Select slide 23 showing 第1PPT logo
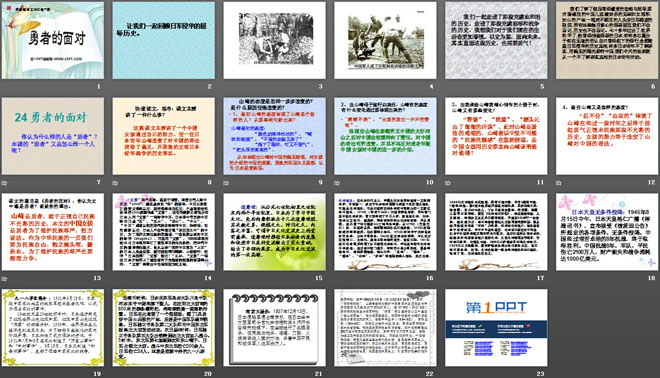 click(496, 327)
